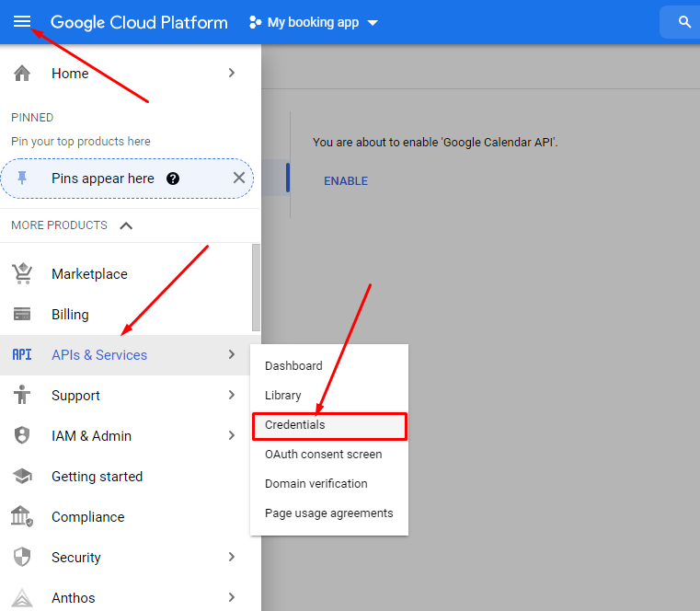Click the 'PINNED' section heading
This screenshot has height=611, width=700.
click(32, 118)
